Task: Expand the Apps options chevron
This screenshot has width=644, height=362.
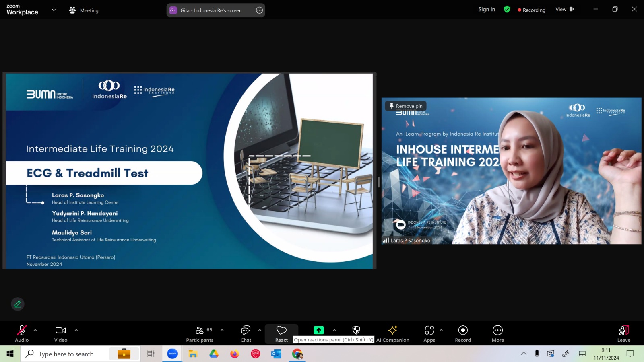Action: [442, 330]
